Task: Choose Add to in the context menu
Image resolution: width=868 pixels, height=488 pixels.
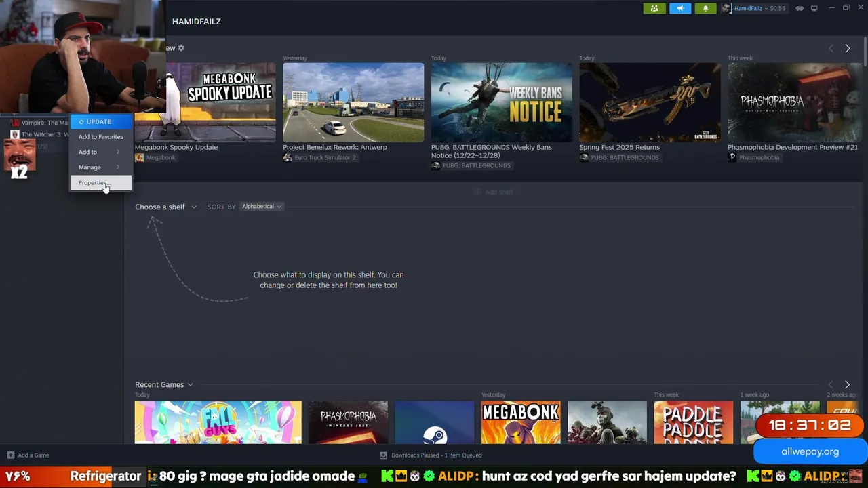Action: tap(101, 152)
